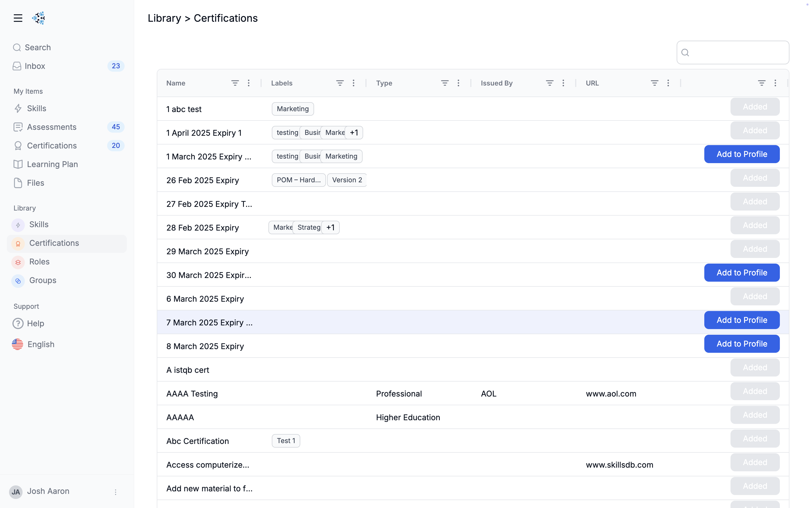Screen dimensions: 812x508
Task: Click the Files document icon
Action: [x=18, y=183]
